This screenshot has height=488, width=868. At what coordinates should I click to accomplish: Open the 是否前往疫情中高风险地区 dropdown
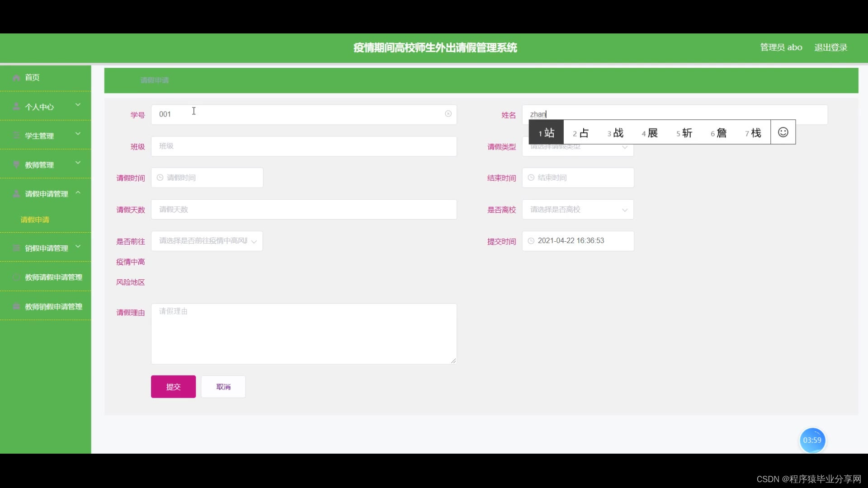pyautogui.click(x=207, y=241)
